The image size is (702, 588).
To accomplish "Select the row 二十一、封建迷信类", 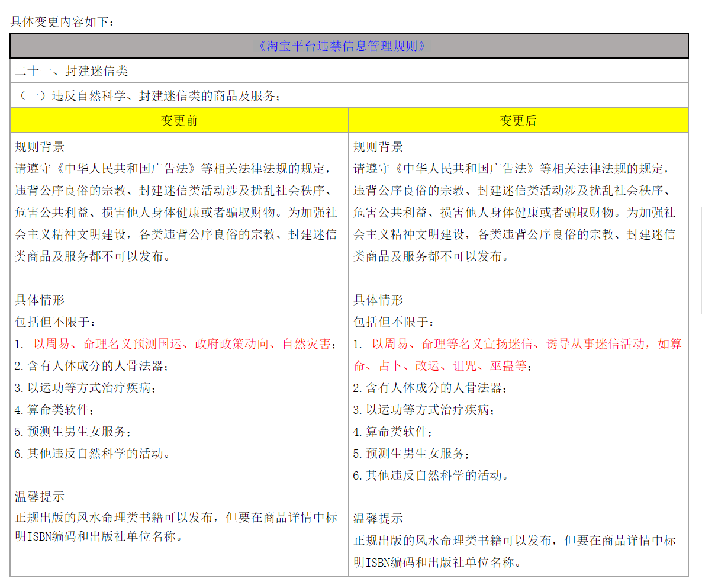I will point(349,70).
